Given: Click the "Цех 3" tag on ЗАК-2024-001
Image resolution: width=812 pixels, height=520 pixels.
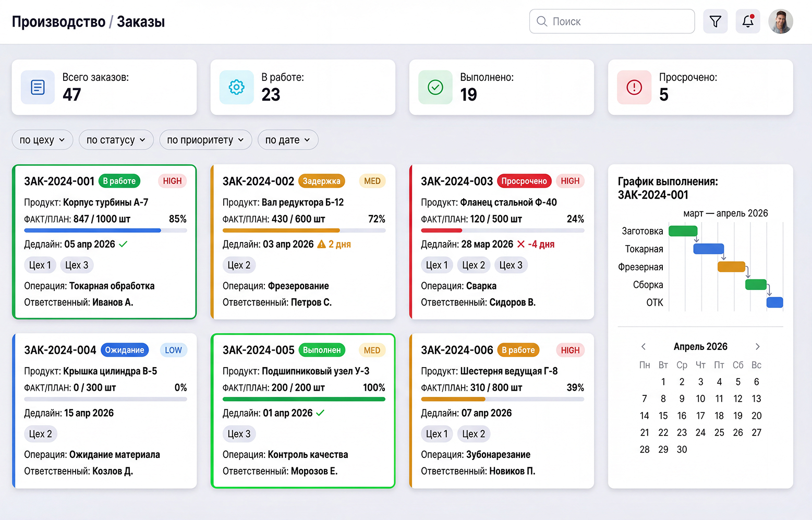Looking at the screenshot, I should (77, 265).
